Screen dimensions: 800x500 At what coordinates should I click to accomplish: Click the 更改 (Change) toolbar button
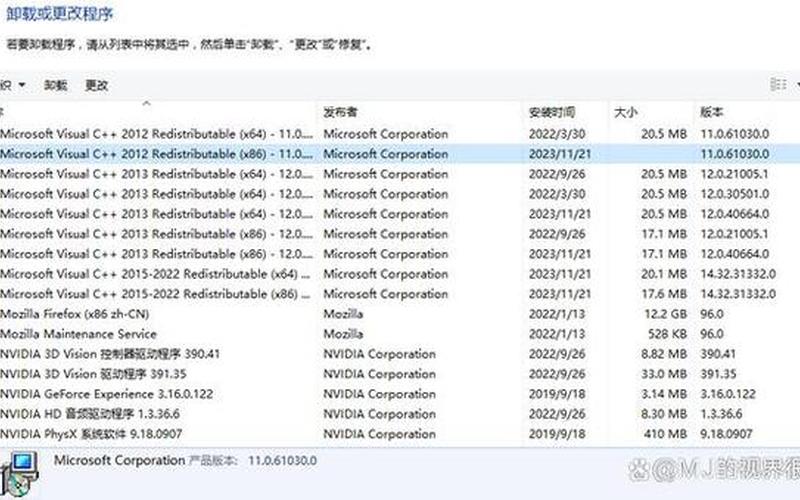96,85
